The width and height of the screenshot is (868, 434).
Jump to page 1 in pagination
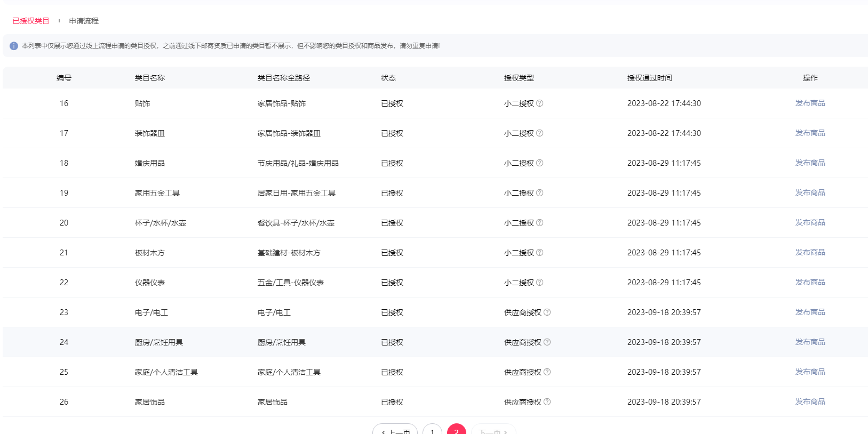[x=432, y=430]
